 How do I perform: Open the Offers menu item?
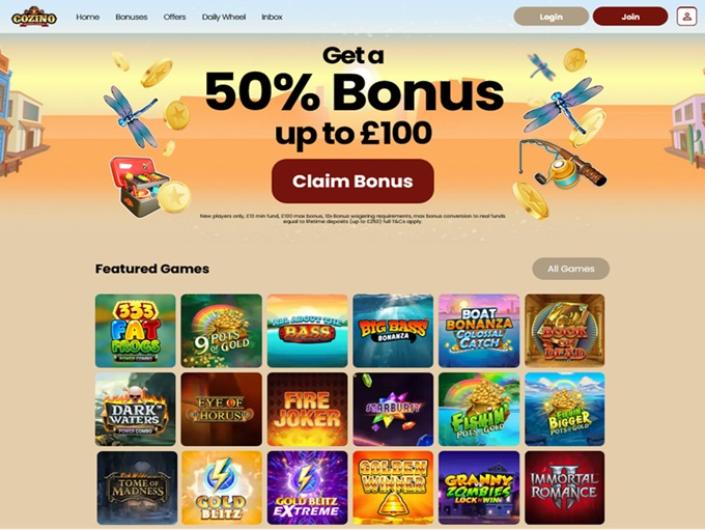(174, 17)
